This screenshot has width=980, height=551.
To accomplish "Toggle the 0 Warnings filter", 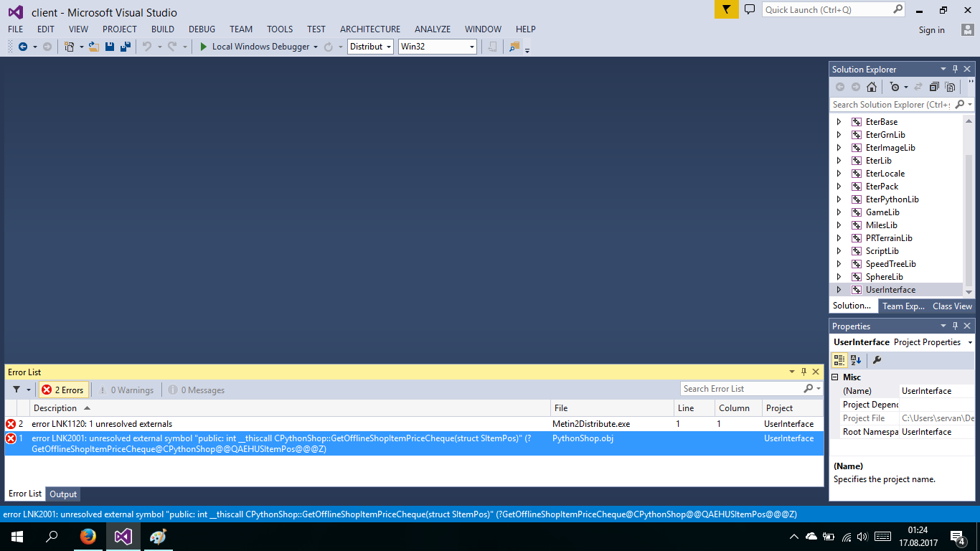I will [x=126, y=390].
